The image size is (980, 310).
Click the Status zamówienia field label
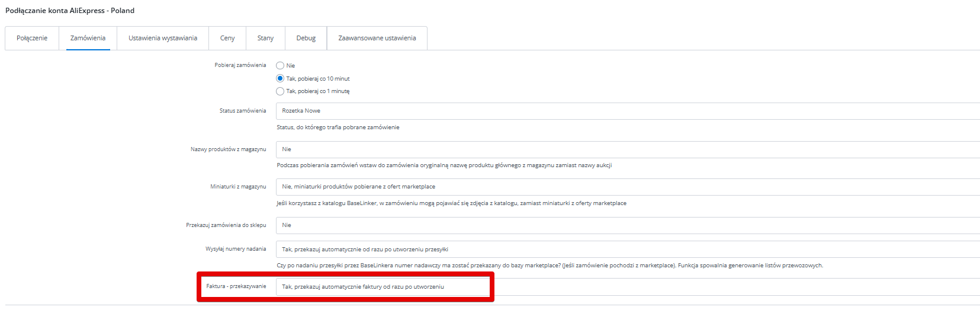click(243, 111)
